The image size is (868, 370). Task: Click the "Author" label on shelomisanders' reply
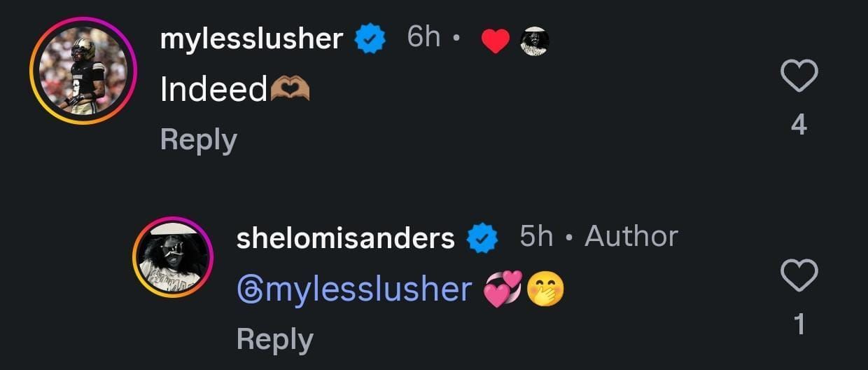pos(631,237)
